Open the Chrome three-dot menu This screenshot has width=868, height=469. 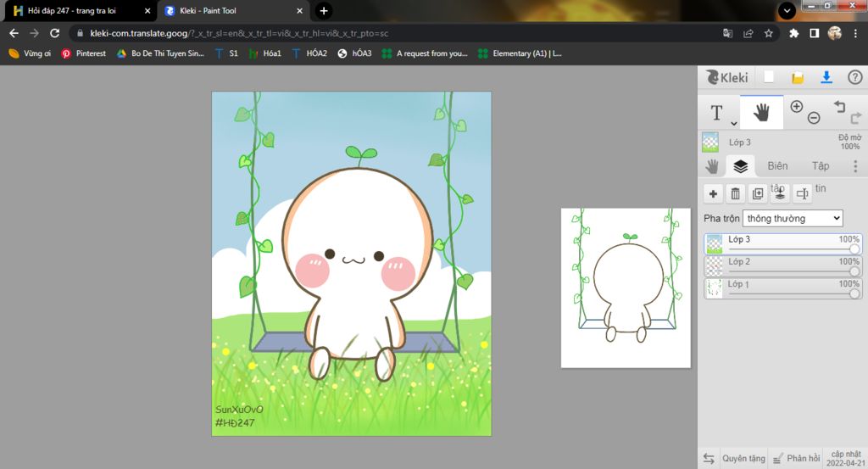click(856, 33)
